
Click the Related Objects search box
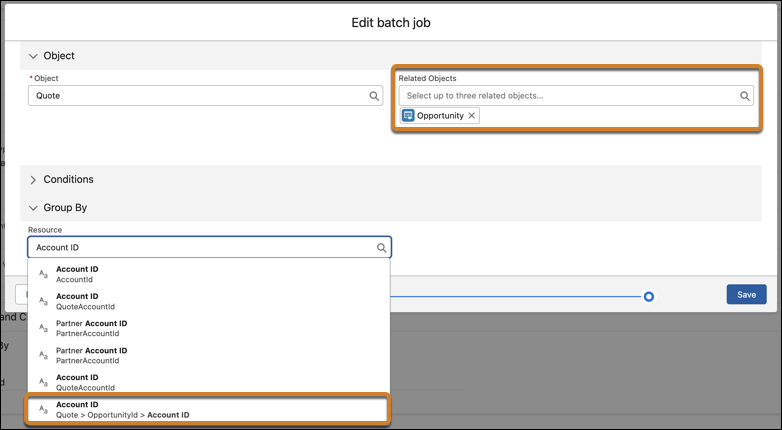point(576,96)
